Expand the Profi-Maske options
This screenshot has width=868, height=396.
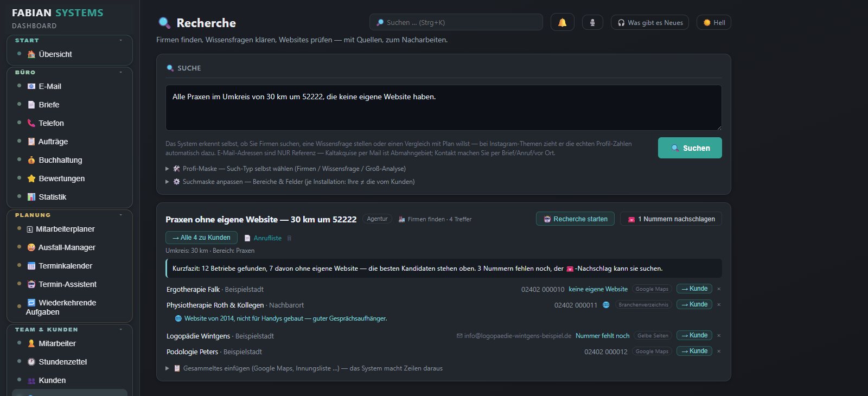point(285,169)
